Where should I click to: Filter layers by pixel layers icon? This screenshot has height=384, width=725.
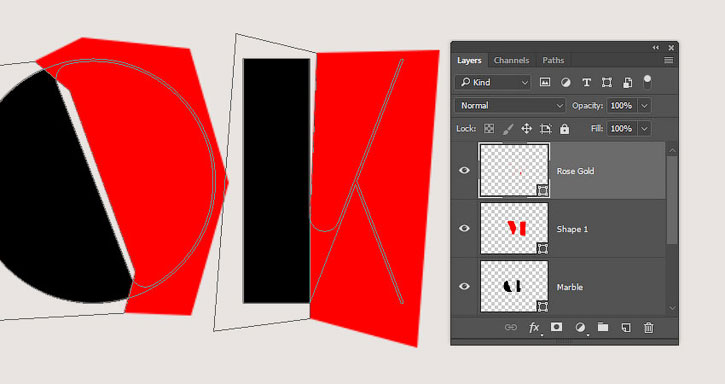click(x=545, y=82)
